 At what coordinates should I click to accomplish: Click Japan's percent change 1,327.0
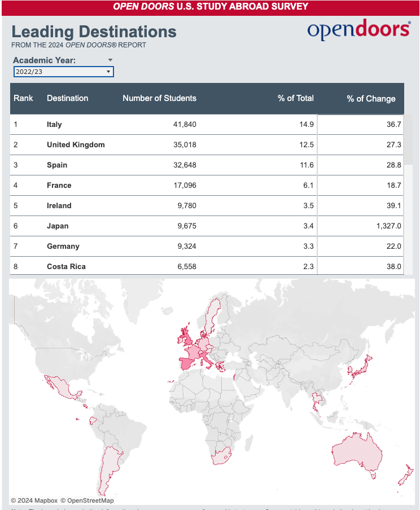pyautogui.click(x=389, y=226)
